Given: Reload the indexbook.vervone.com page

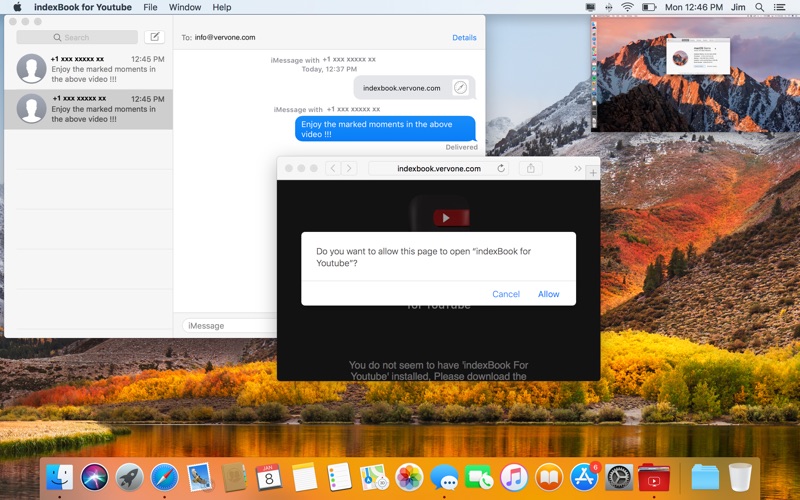Looking at the screenshot, I should coord(501,168).
